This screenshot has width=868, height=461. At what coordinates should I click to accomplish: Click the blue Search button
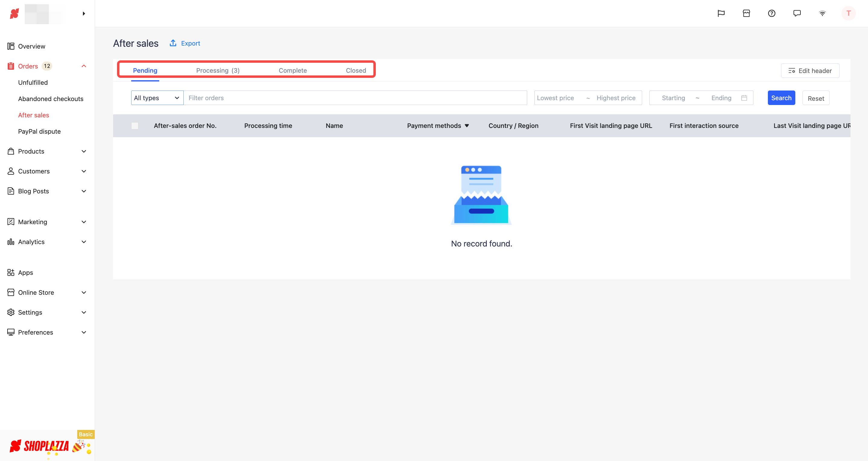pyautogui.click(x=781, y=98)
